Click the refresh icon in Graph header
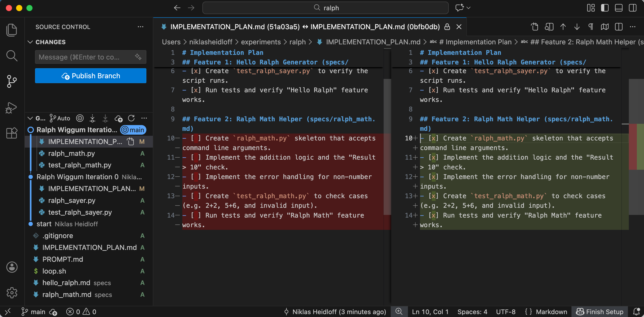This screenshot has width=644, height=317. pos(131,118)
